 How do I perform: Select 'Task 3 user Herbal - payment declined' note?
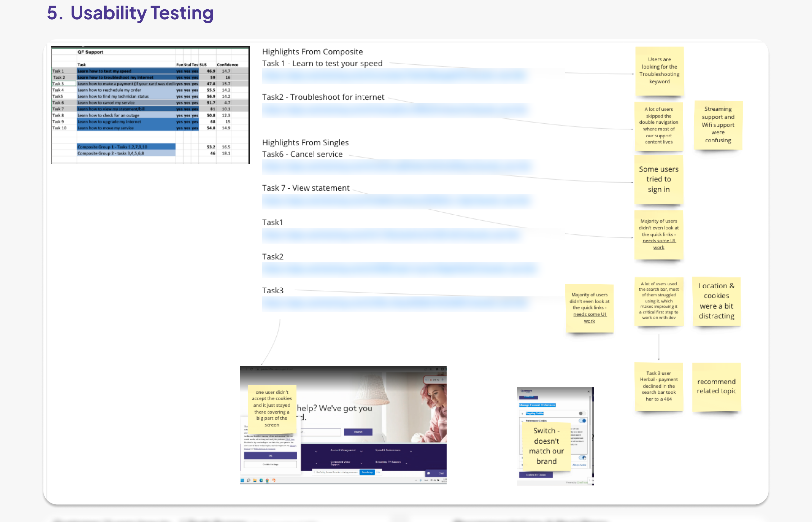coord(659,387)
